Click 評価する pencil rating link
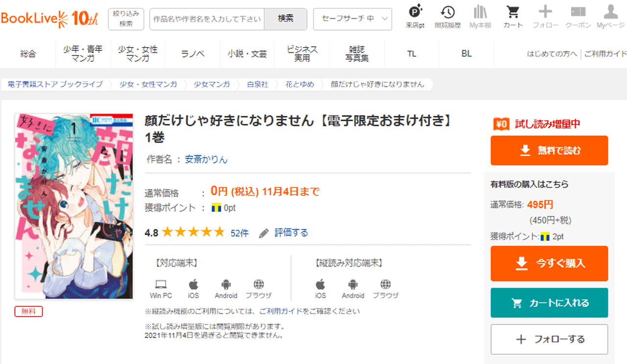Image resolution: width=627 pixels, height=364 pixels. (x=290, y=233)
